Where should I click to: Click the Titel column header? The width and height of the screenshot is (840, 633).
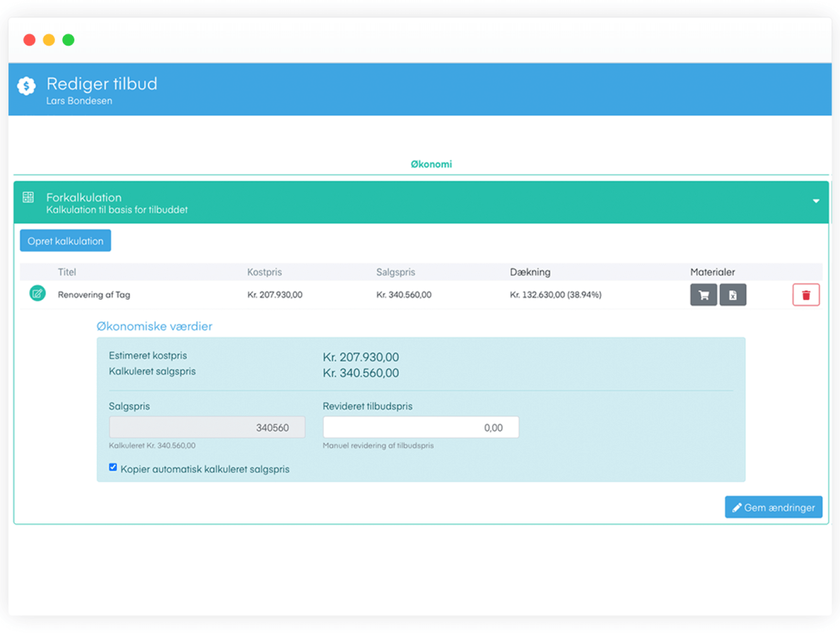[x=67, y=272]
